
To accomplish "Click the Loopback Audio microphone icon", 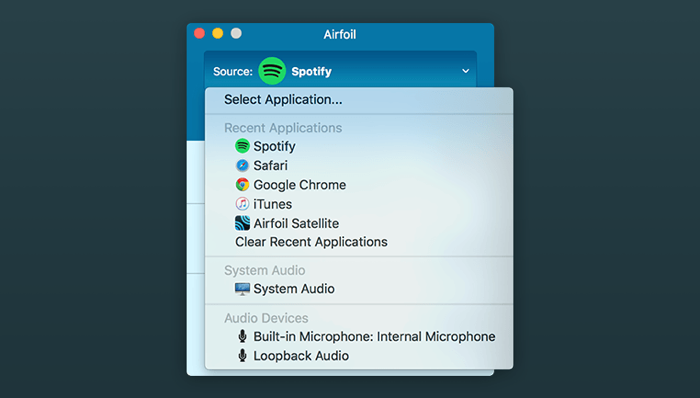I will coord(242,356).
